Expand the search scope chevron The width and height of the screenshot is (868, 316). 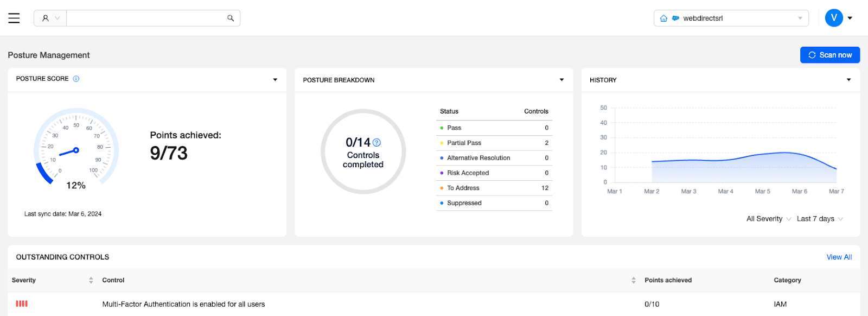click(58, 18)
